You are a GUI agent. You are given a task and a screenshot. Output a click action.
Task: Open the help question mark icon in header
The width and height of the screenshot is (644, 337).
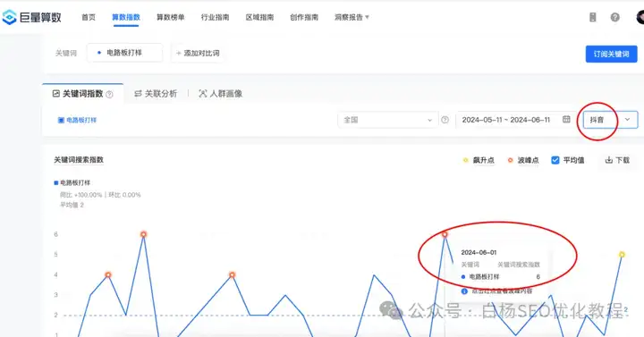point(614,17)
